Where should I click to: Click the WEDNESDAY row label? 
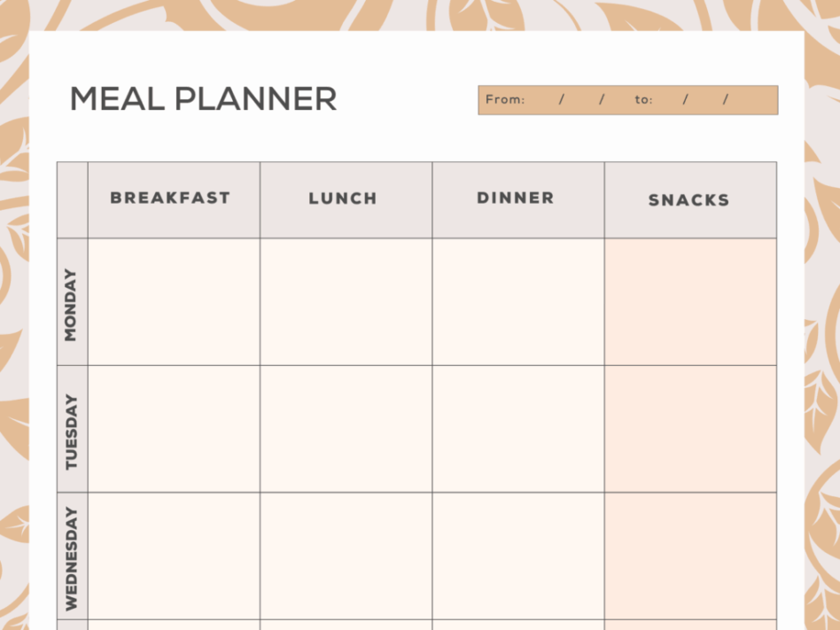click(x=71, y=557)
